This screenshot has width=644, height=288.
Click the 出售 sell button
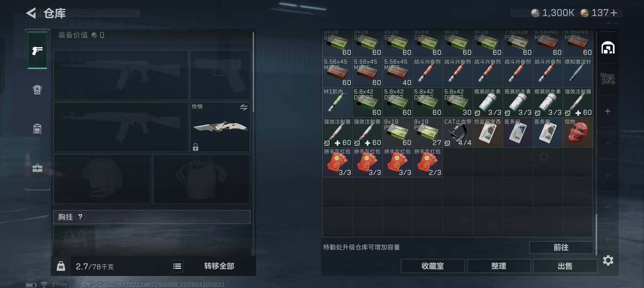tap(565, 266)
